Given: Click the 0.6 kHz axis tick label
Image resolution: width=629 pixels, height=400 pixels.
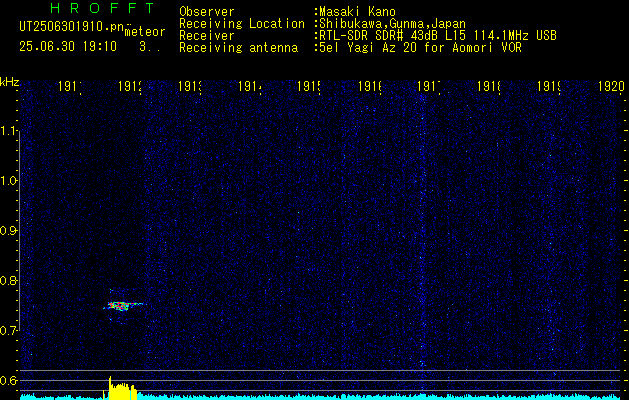Looking at the screenshot, I should tap(9, 380).
